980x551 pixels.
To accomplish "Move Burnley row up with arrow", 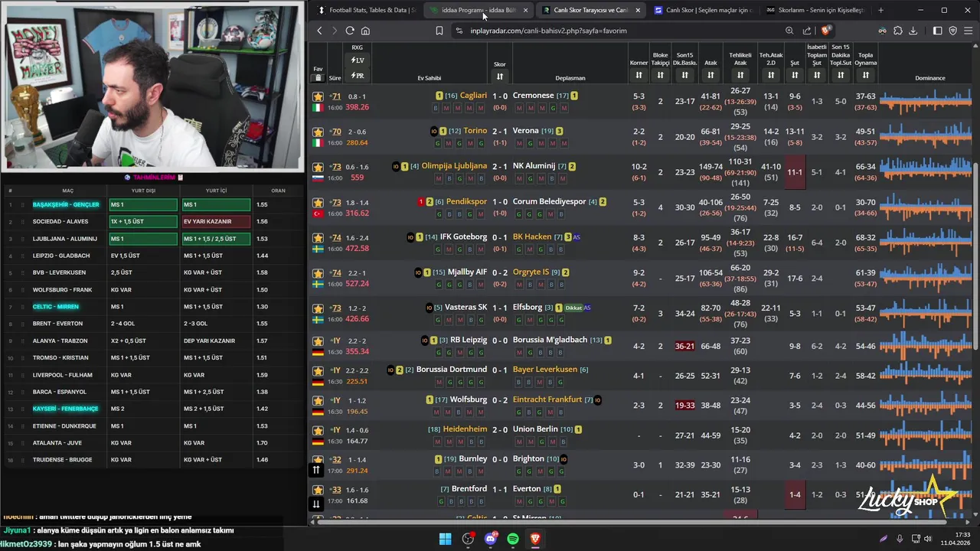I will click(x=316, y=470).
